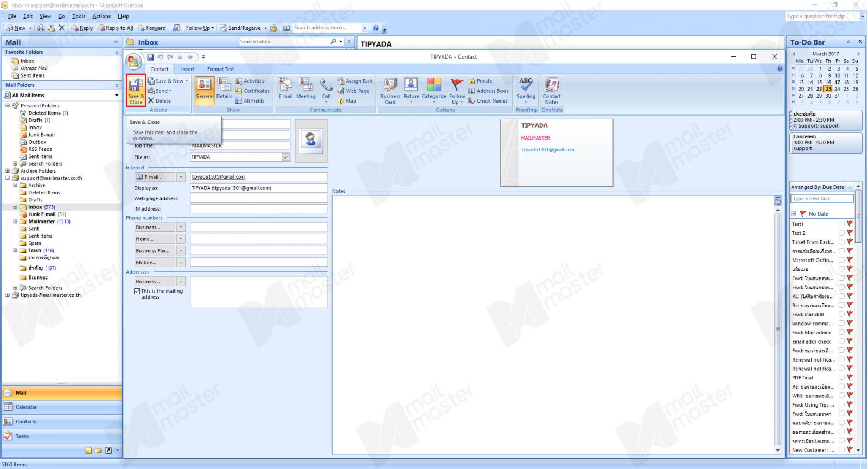Open the Actions menu

pyautogui.click(x=101, y=16)
